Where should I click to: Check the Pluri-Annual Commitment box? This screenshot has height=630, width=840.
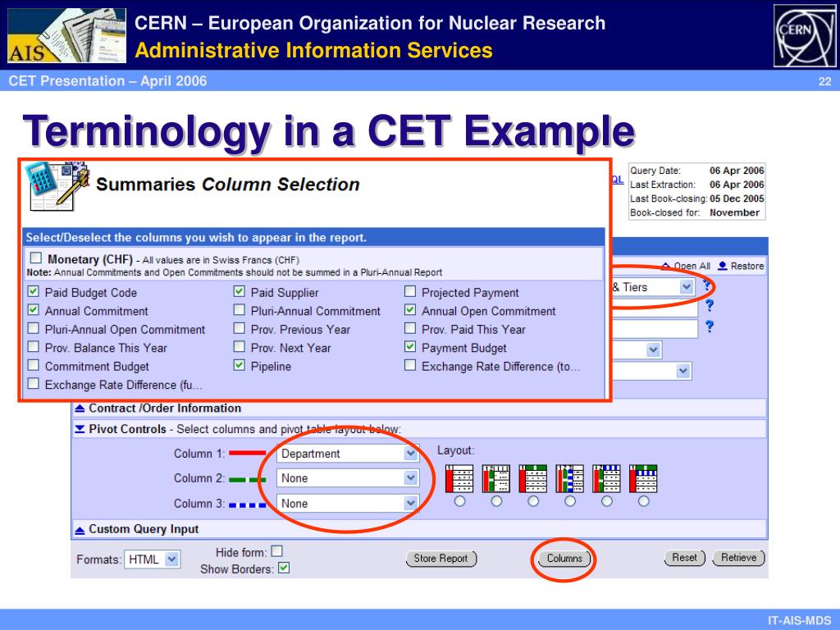click(239, 309)
